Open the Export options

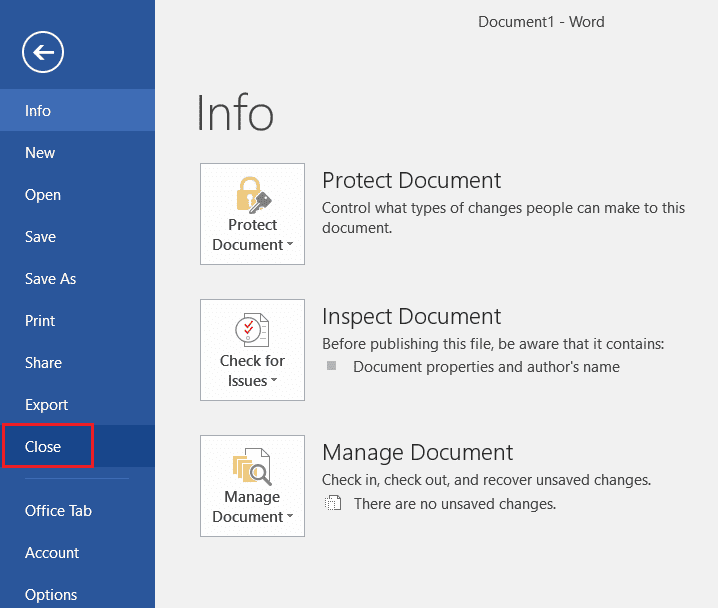tap(77, 405)
